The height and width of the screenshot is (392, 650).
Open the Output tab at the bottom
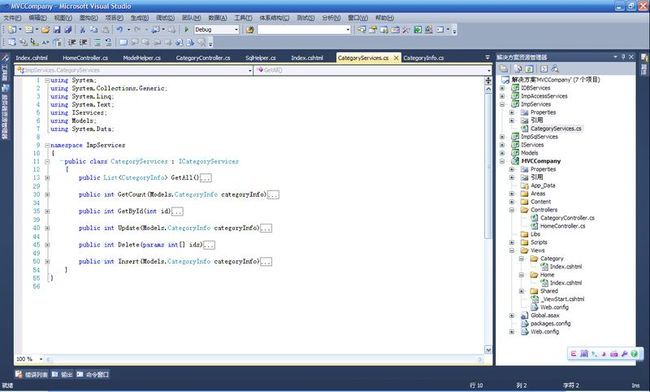tap(62, 375)
